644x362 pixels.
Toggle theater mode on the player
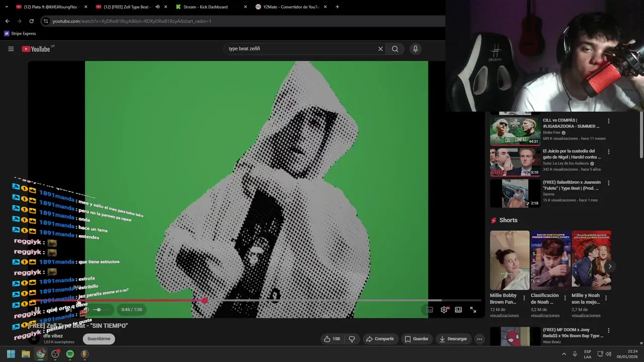tap(458, 310)
